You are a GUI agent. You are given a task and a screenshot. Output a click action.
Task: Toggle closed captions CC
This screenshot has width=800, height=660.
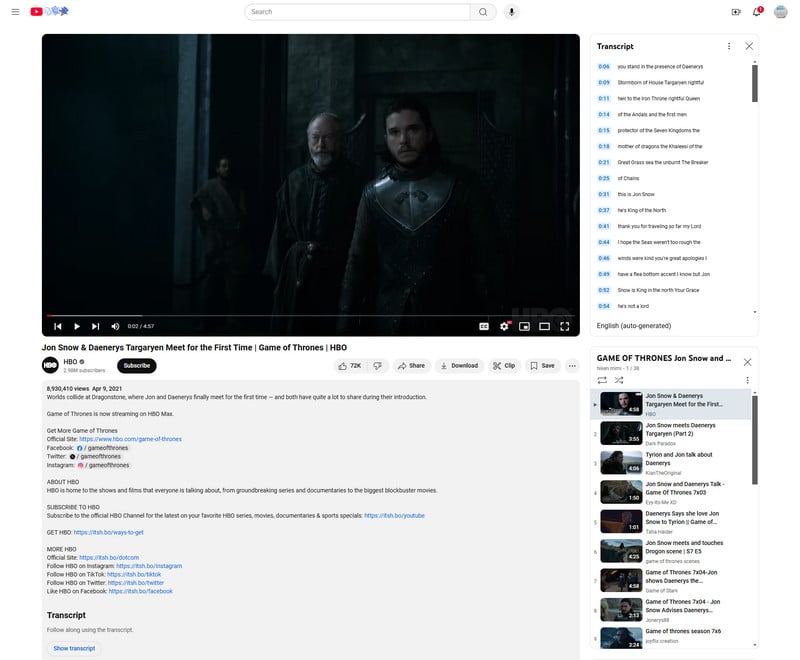[x=484, y=326]
